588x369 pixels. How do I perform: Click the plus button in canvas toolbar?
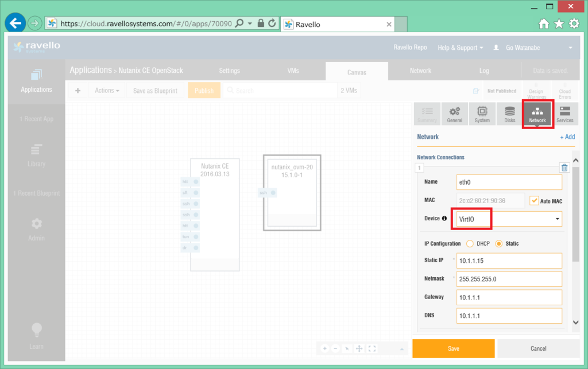[x=78, y=91]
